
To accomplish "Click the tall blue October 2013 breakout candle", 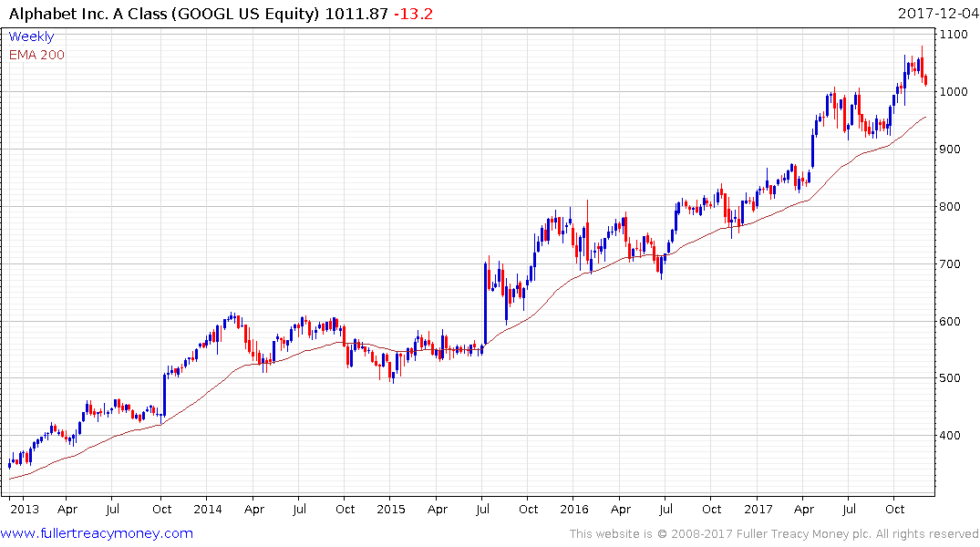I will click(164, 395).
